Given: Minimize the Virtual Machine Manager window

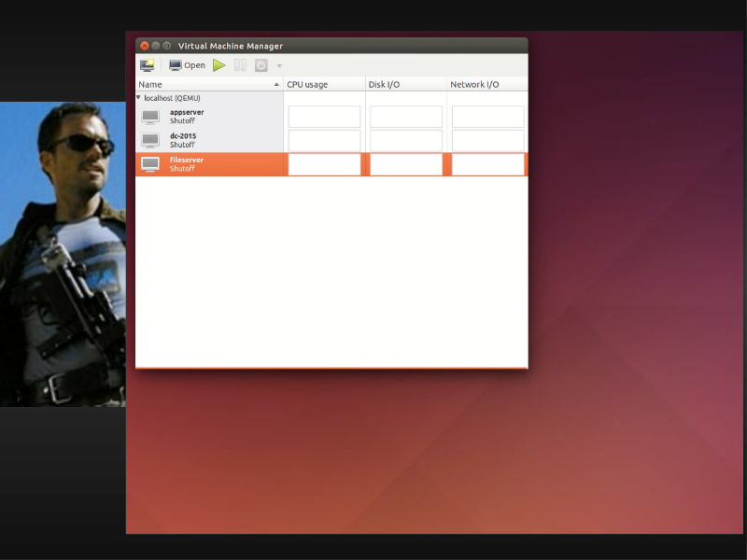Looking at the screenshot, I should pos(155,46).
